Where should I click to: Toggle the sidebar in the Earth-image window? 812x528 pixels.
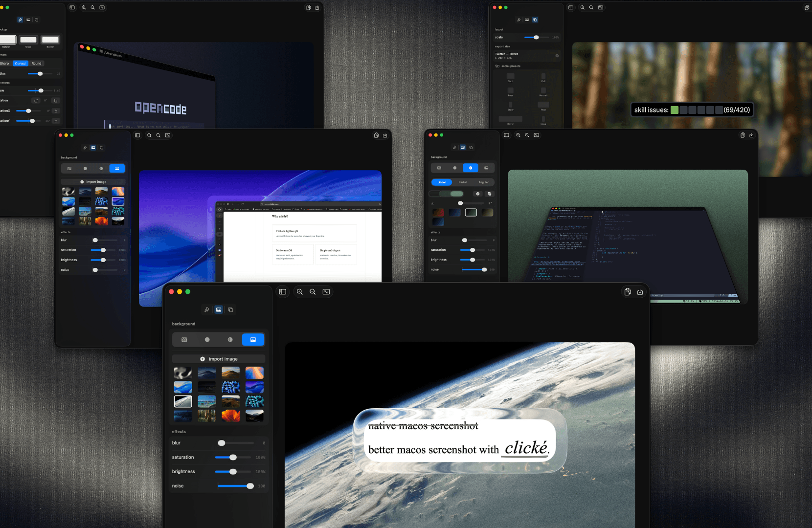(283, 292)
